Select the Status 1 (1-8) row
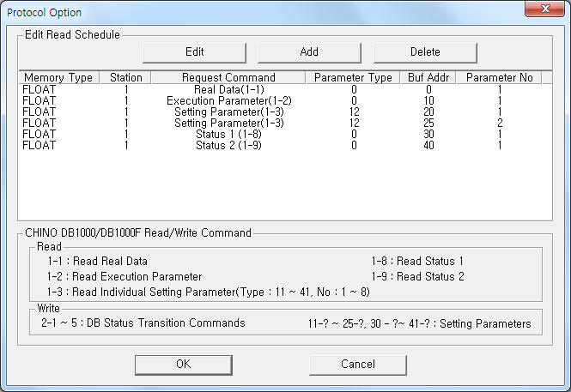 [228, 134]
